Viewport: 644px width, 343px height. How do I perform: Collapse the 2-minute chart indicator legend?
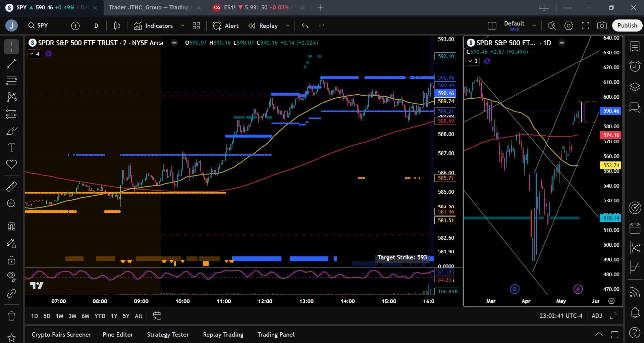pyautogui.click(x=35, y=54)
